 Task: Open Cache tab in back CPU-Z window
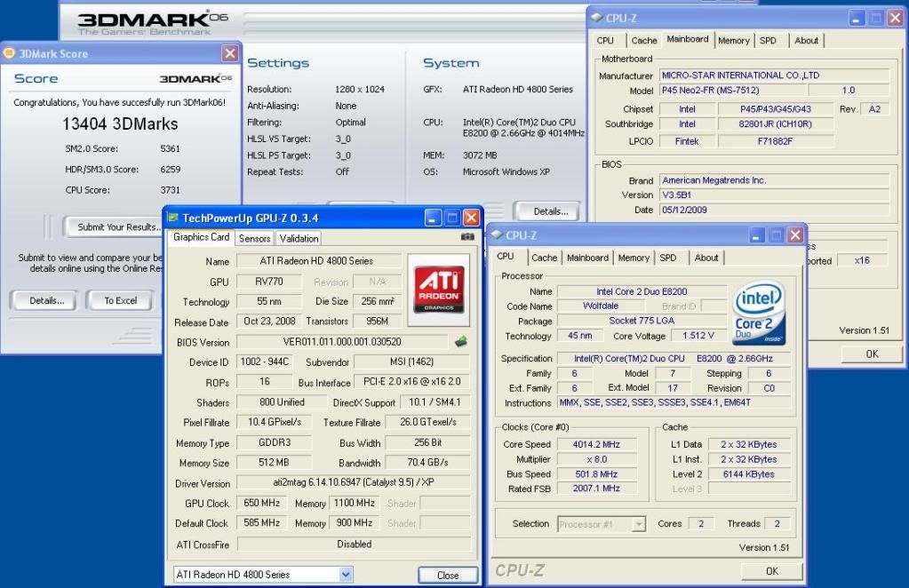click(644, 41)
